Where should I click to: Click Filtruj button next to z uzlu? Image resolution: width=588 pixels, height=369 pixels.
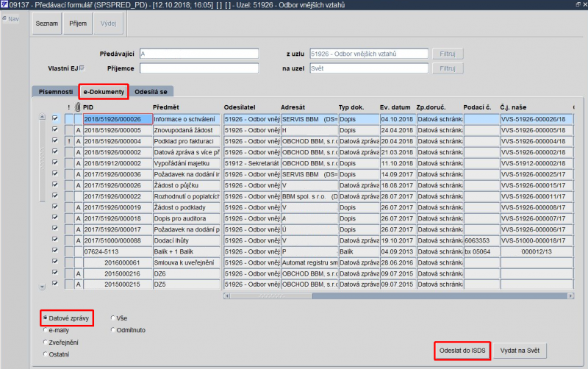(448, 54)
